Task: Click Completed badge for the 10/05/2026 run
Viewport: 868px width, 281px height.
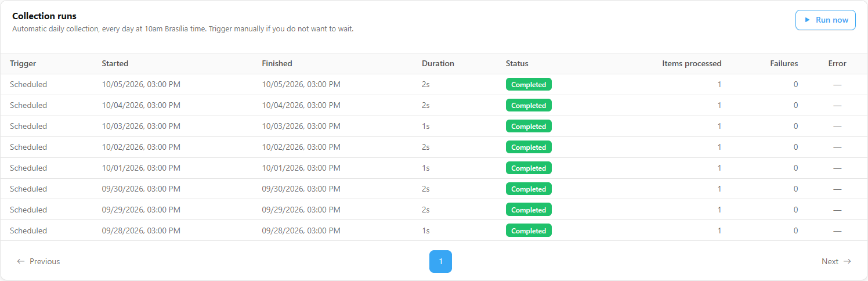Action: coord(529,84)
